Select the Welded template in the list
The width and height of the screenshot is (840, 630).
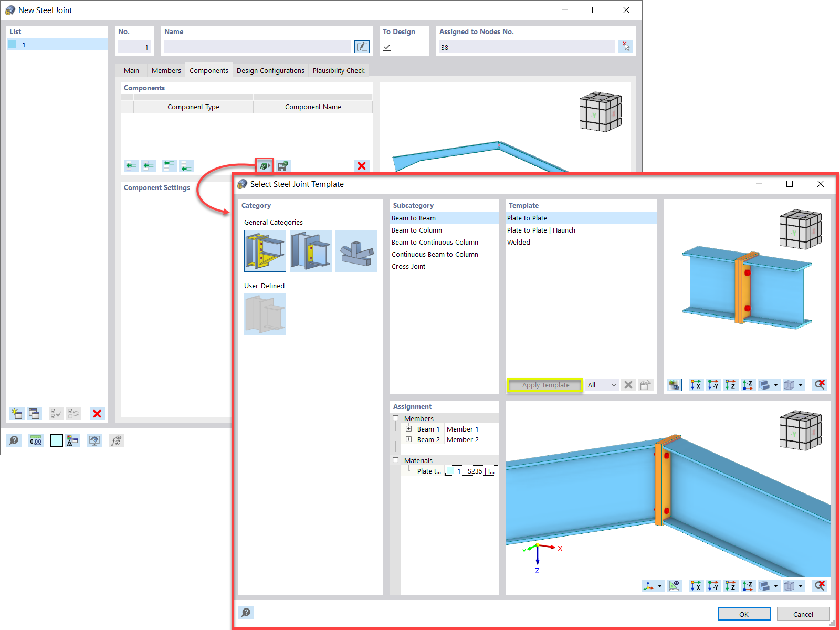(519, 242)
